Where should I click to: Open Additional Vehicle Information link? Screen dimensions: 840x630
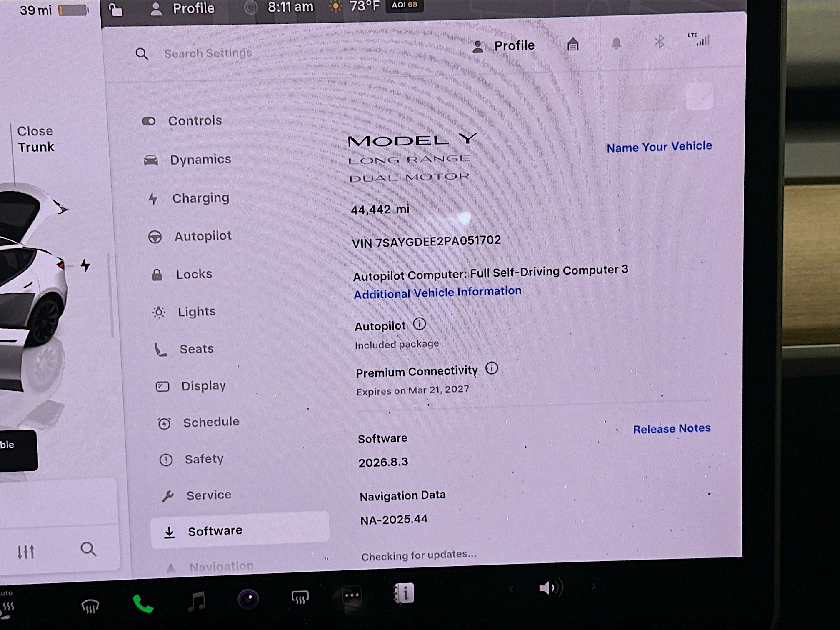(x=437, y=292)
